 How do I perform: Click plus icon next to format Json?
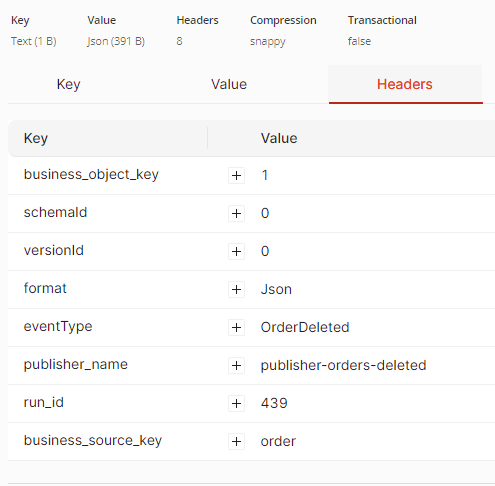(236, 289)
